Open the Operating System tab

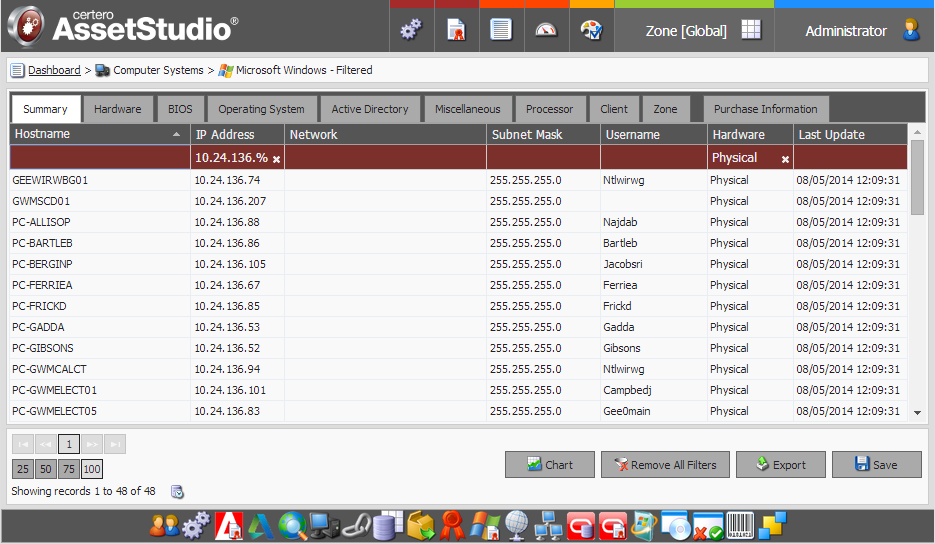pyautogui.click(x=261, y=109)
